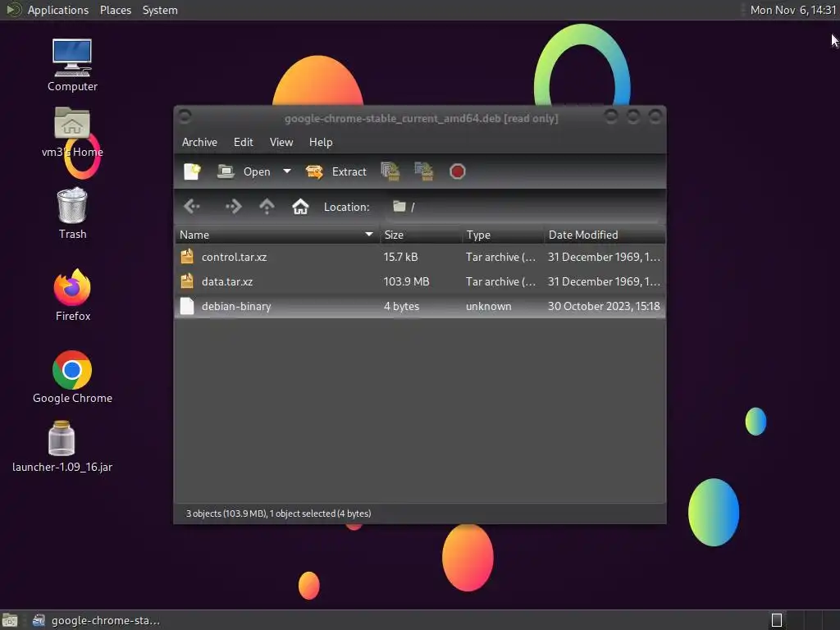Open the Computer desktop icon
The image size is (840, 630).
72,66
